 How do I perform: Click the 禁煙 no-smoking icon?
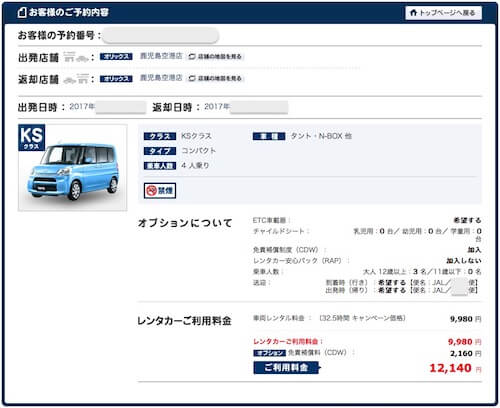160,191
